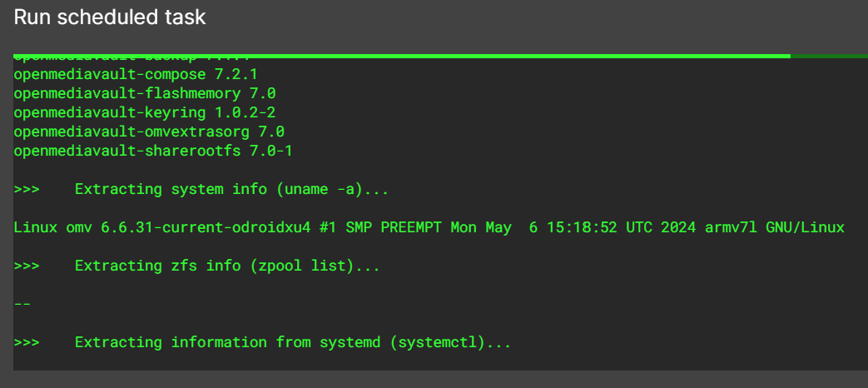Click the dark unfilled end of progress bar
This screenshot has width=868, height=388.
(x=829, y=56)
